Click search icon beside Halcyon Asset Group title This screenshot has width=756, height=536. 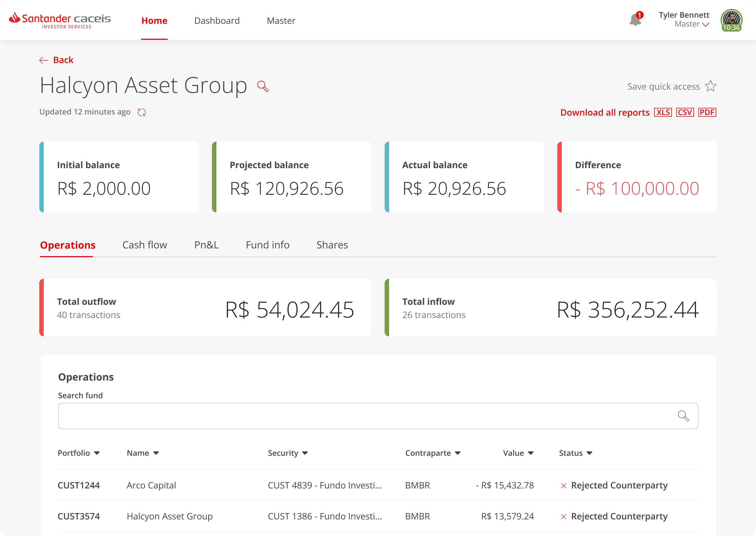[x=263, y=86]
